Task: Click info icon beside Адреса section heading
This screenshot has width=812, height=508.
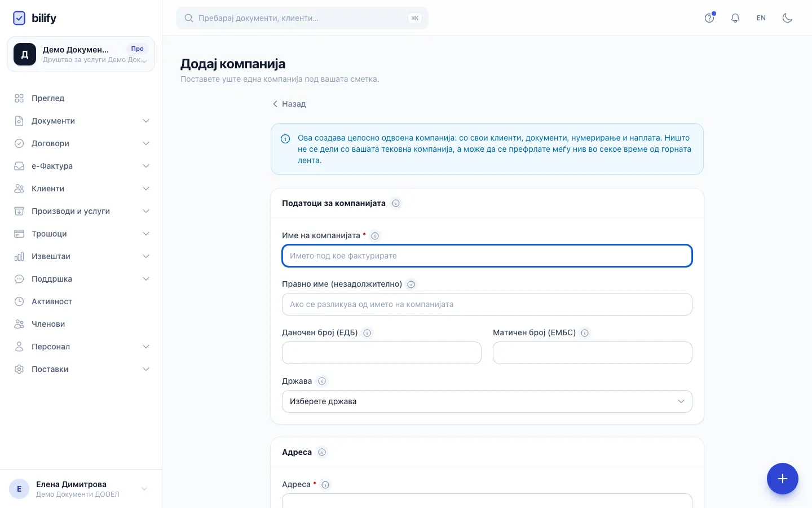Action: 322,452
